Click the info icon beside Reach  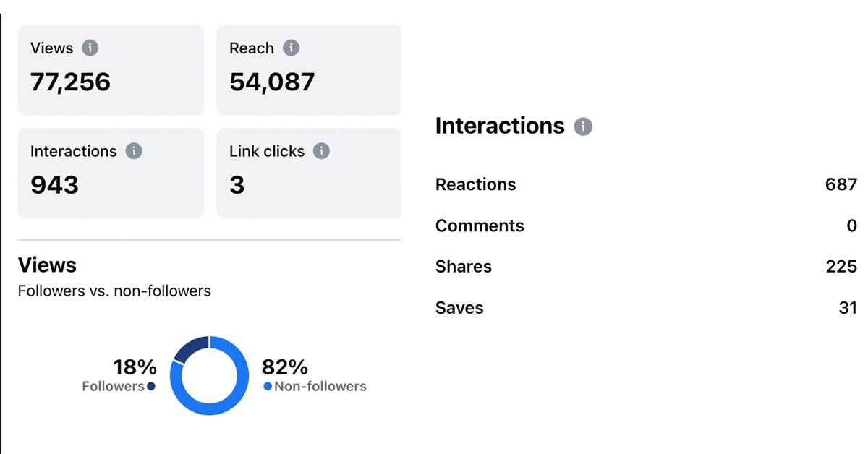(291, 48)
